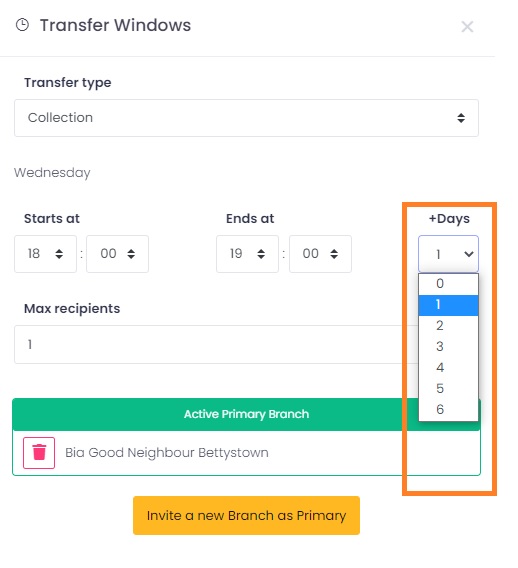Open the Ends at minutes selector
518x568 pixels.
(320, 254)
